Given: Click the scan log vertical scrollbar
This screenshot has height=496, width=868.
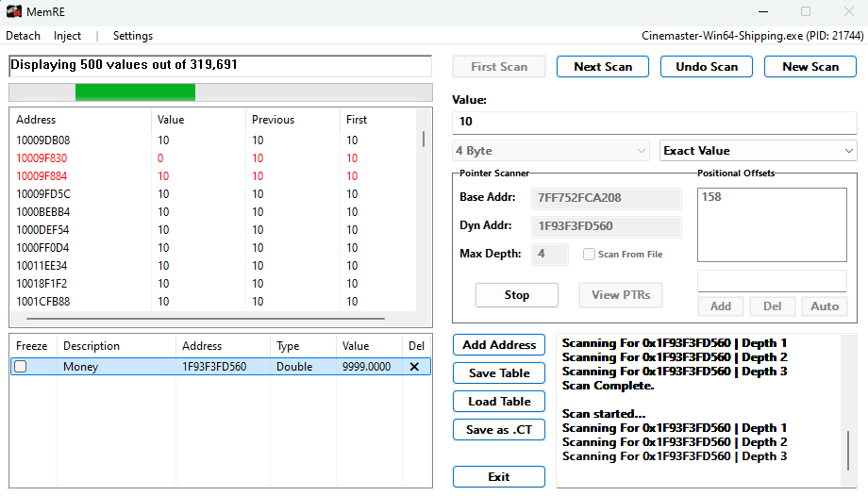Looking at the screenshot, I should point(850,448).
